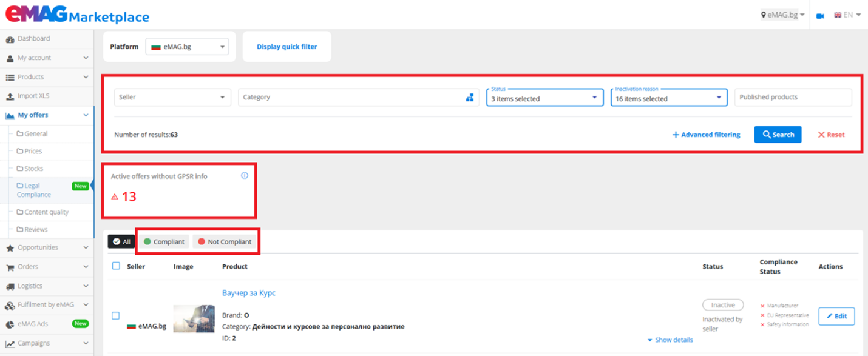Click the pencil icon on Edit button
Screen dimensions: 868x356
[829, 316]
